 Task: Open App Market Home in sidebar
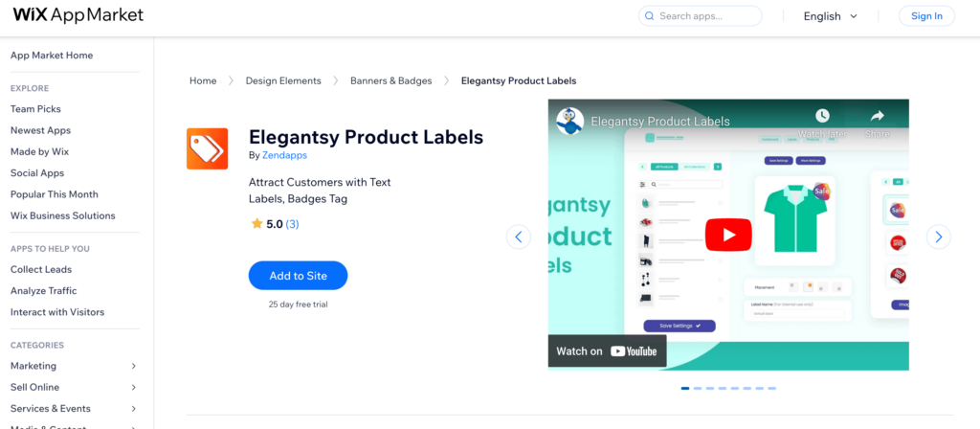pyautogui.click(x=52, y=55)
